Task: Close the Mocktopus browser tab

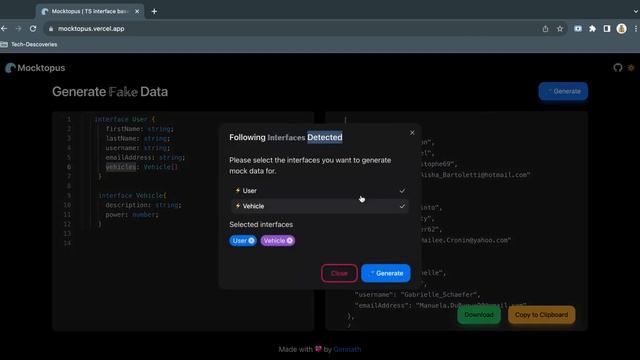Action: coord(137,11)
